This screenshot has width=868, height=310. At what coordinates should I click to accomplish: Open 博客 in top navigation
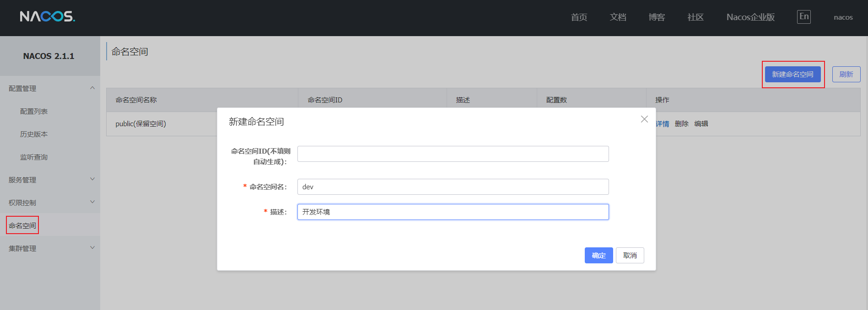pyautogui.click(x=657, y=17)
